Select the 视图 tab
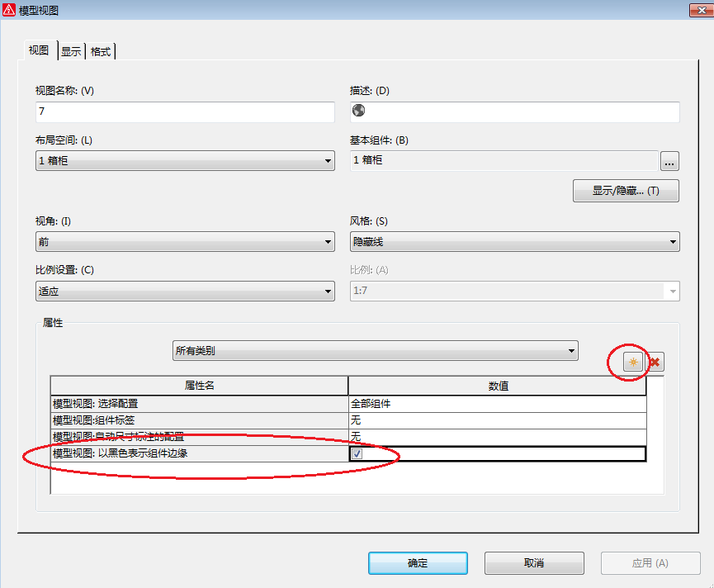The height and width of the screenshot is (588, 714). [x=39, y=50]
